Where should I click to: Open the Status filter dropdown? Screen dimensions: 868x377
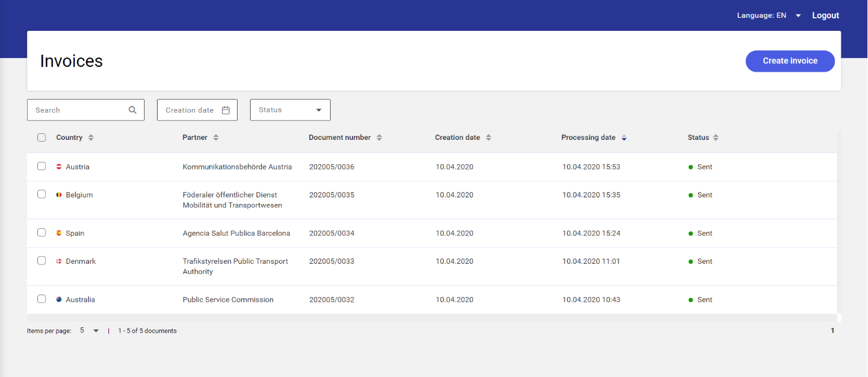coord(290,110)
